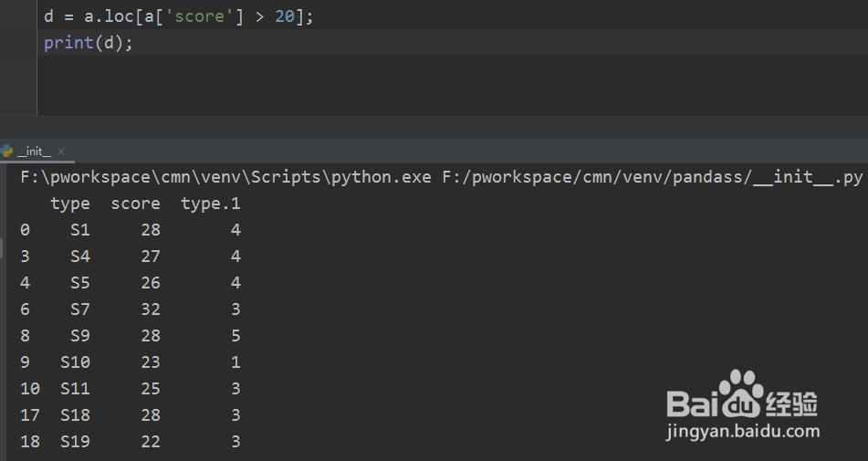Click the __init__.py file path in console
The height and width of the screenshot is (461, 868).
point(652,177)
